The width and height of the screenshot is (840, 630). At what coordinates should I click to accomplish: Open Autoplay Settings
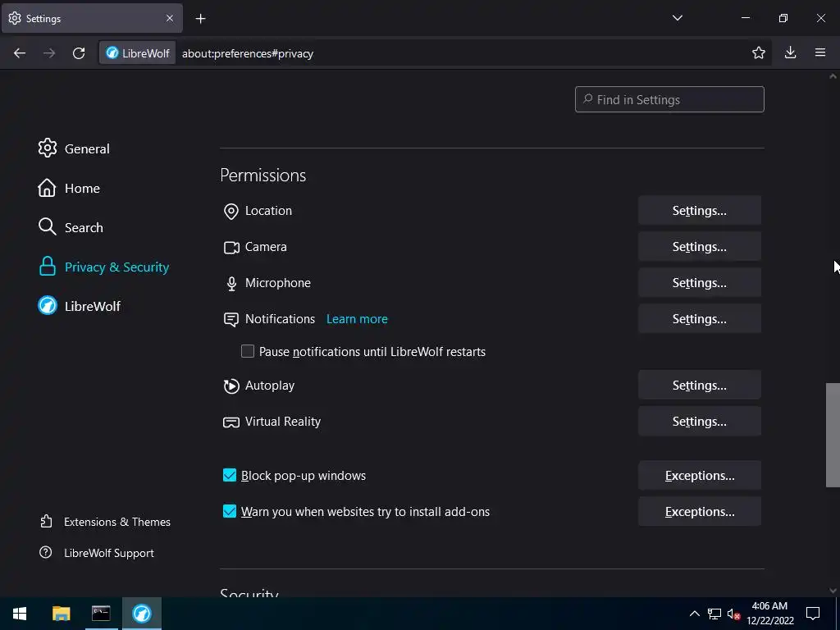pos(699,386)
